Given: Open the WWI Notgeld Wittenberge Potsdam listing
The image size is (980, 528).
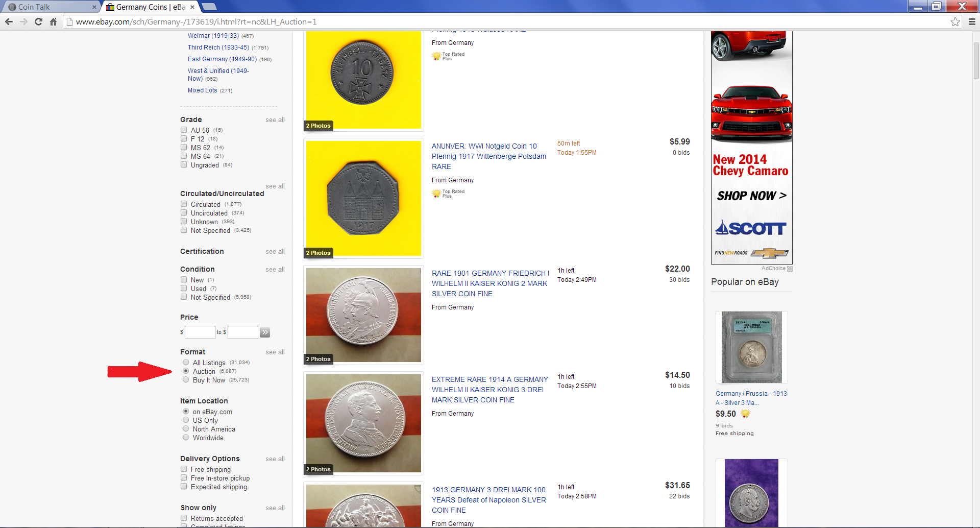Looking at the screenshot, I should tap(489, 156).
